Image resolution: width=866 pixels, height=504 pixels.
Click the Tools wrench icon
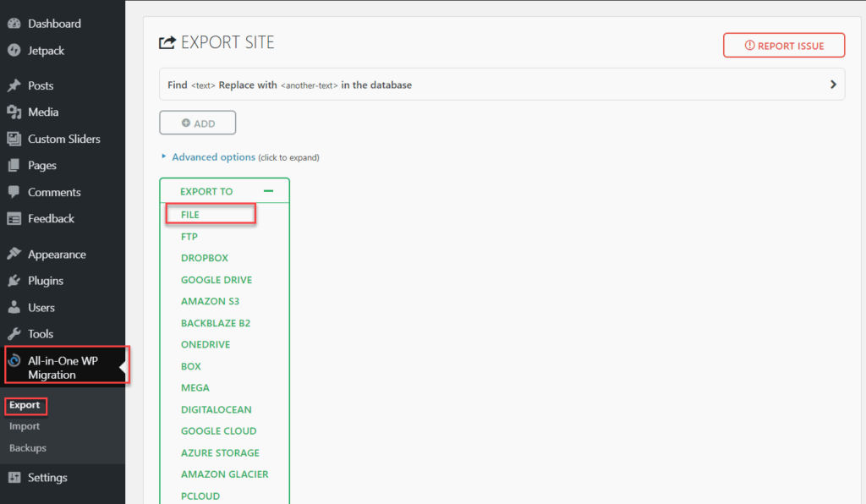(14, 334)
